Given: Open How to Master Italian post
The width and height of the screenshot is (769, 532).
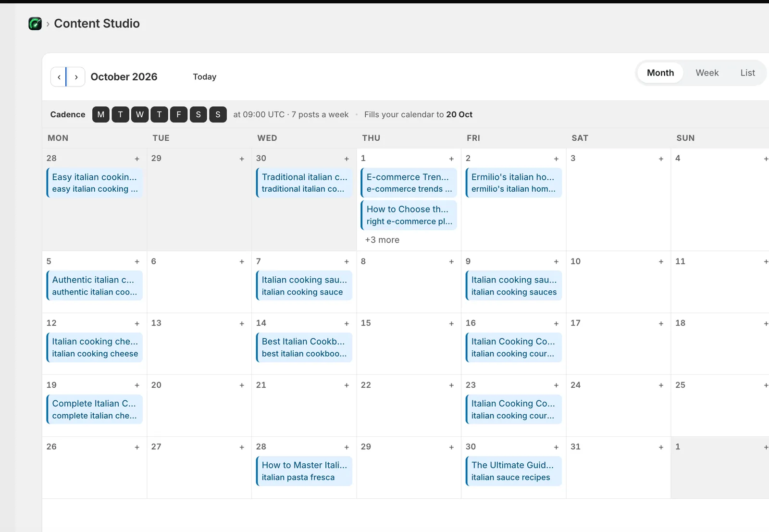Looking at the screenshot, I should (304, 471).
